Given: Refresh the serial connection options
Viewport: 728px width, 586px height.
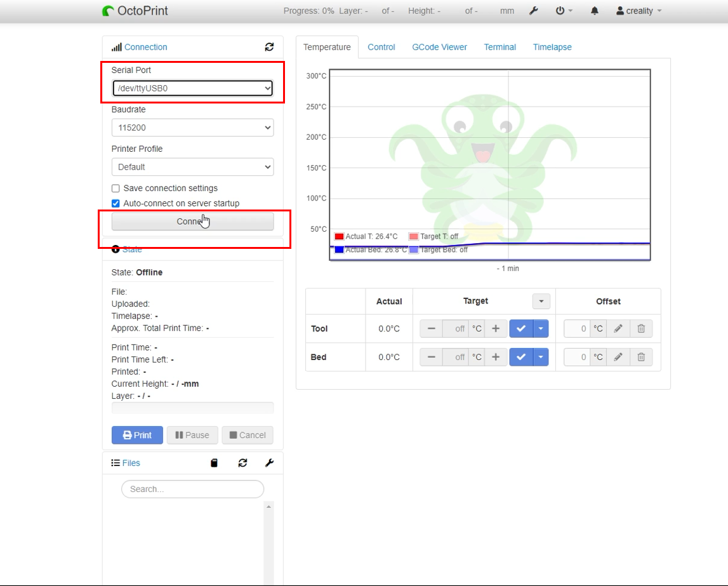Looking at the screenshot, I should tap(269, 47).
